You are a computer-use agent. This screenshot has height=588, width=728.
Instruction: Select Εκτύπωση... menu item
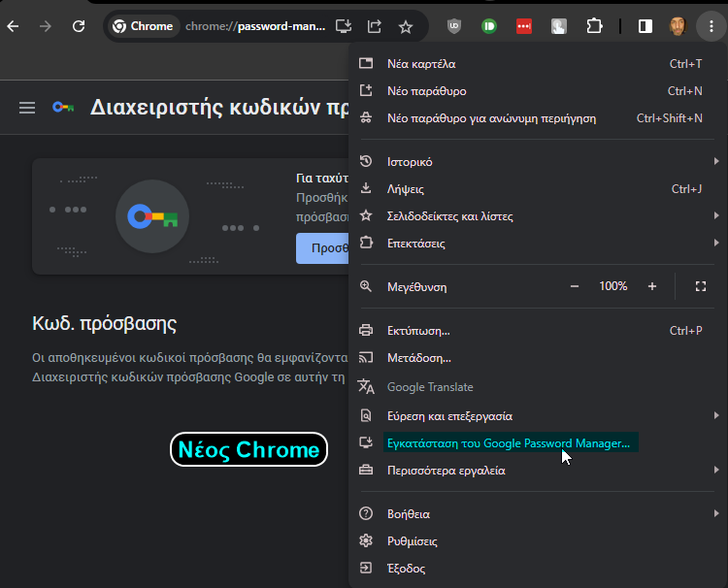pyautogui.click(x=536, y=331)
